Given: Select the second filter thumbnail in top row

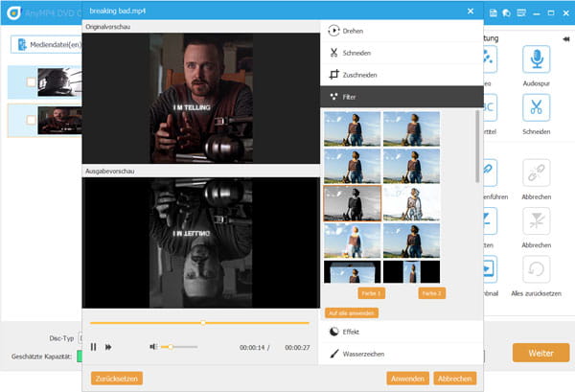Looking at the screenshot, I should pos(411,128).
